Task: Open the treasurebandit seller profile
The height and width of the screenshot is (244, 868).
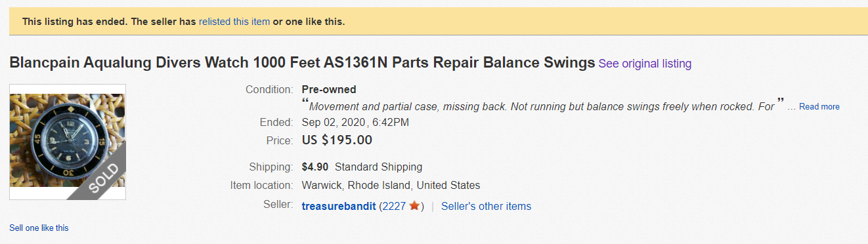Action: click(339, 206)
